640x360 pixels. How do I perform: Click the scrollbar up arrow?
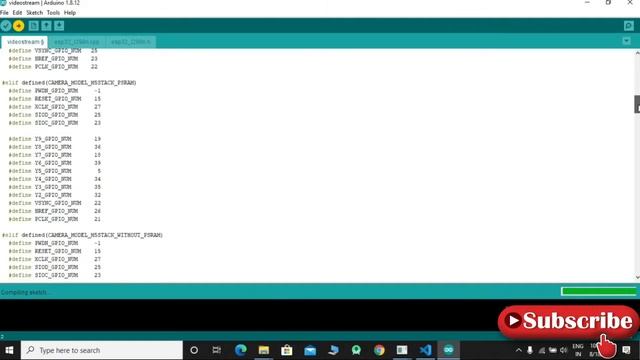637,53
